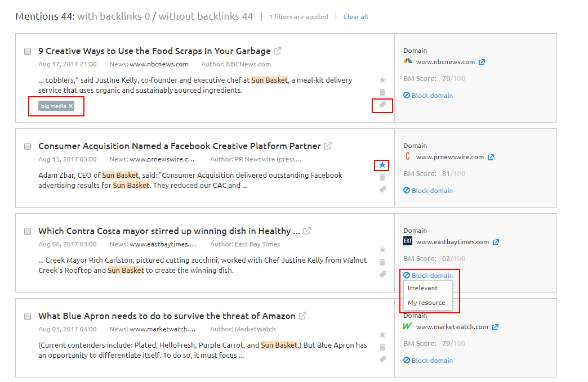Click 'with backlinks 0' heading text
The width and height of the screenshot is (588, 382).
114,16
